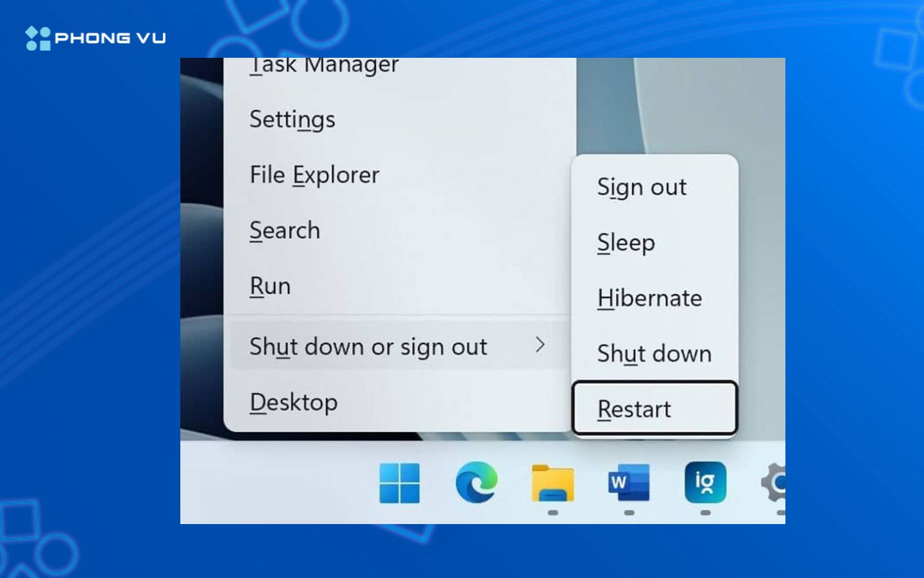Choose File Explorer from the menu list

tap(314, 175)
